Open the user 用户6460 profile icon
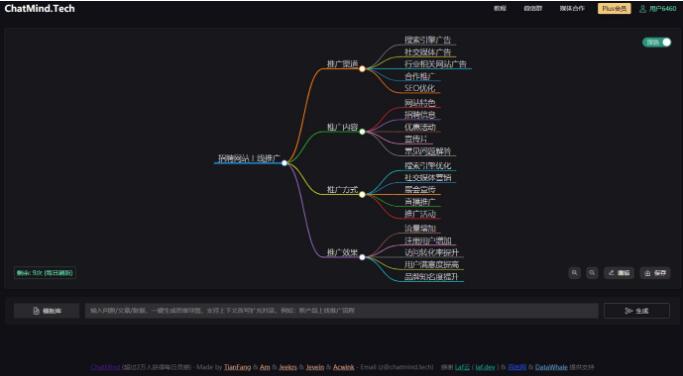The image size is (683, 376). point(642,9)
